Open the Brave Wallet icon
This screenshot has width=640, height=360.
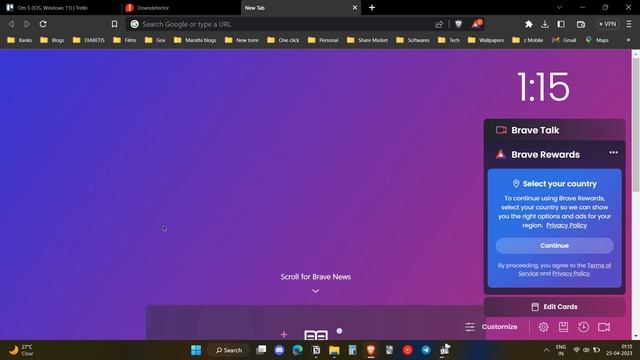tap(581, 24)
